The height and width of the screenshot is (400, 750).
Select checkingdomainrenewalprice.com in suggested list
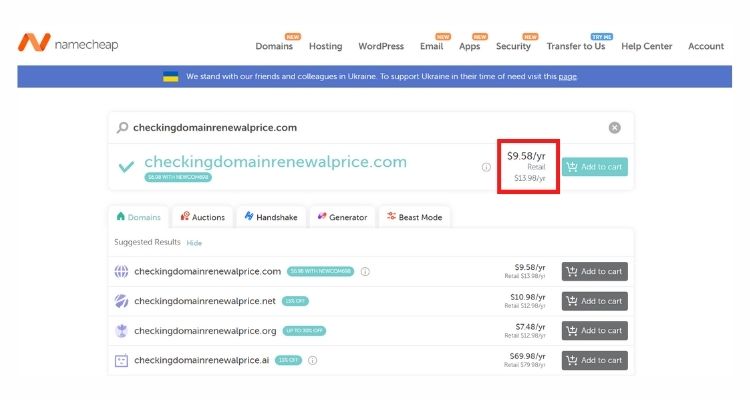pos(208,271)
